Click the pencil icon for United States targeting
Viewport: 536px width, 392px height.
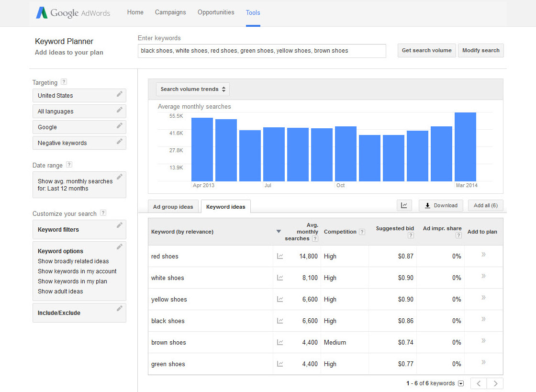(x=120, y=94)
